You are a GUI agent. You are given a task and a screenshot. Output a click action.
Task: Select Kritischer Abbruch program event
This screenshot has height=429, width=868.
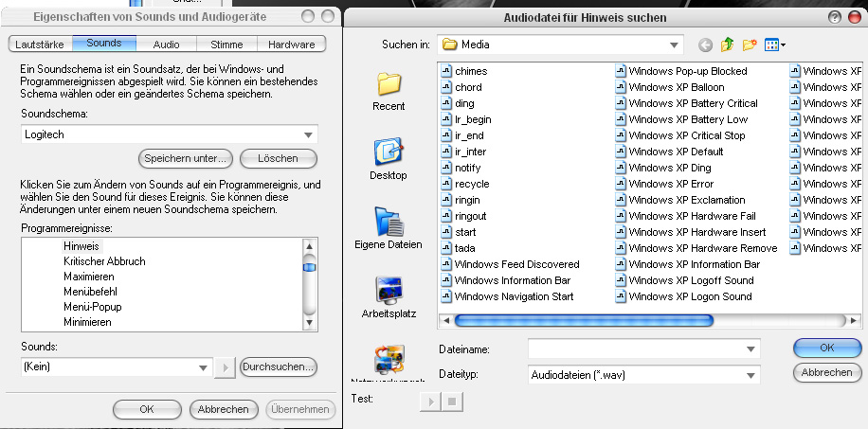[104, 261]
